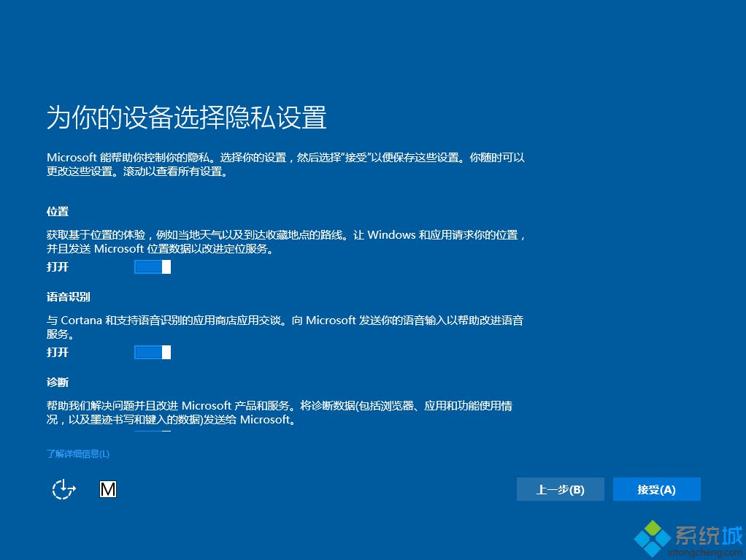Click the title 为你的设备选择隐私设置
Screen dimensions: 746x560
186,118
